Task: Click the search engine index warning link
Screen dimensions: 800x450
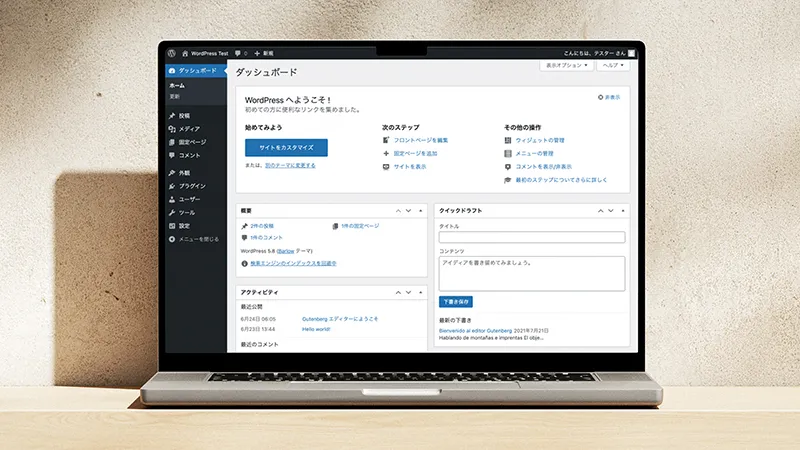Action: click(293, 264)
